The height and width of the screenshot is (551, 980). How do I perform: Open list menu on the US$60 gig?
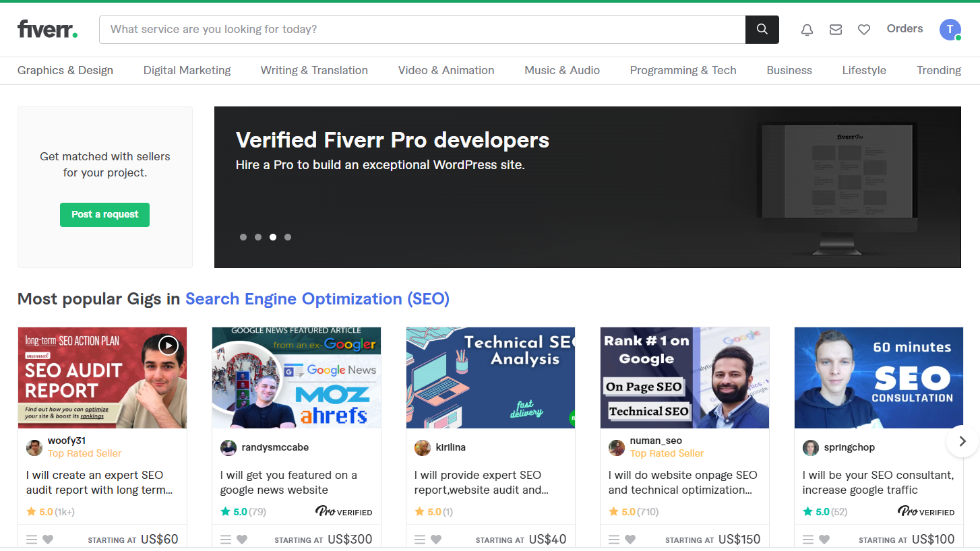tap(32, 540)
